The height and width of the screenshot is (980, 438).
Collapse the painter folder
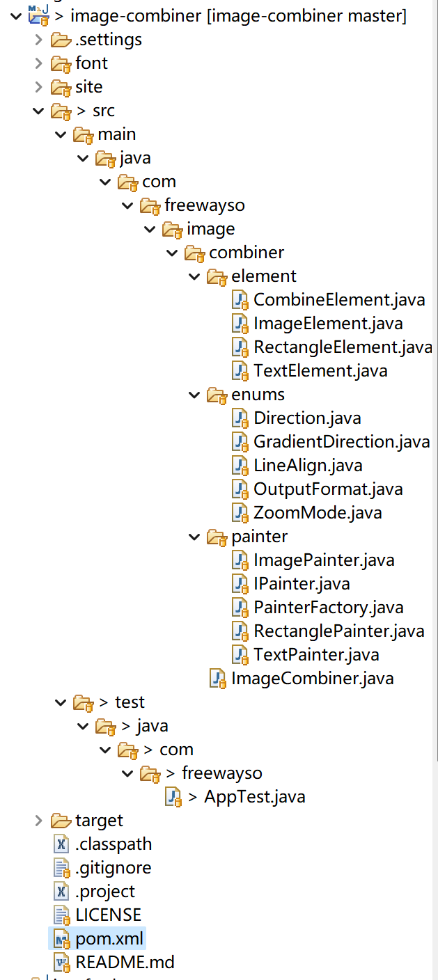pyautogui.click(x=194, y=537)
